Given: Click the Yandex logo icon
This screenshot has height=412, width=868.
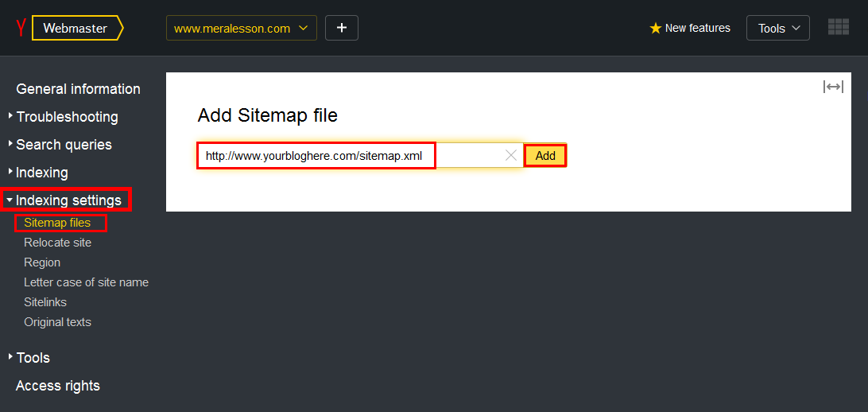Looking at the screenshot, I should click(x=21, y=29).
